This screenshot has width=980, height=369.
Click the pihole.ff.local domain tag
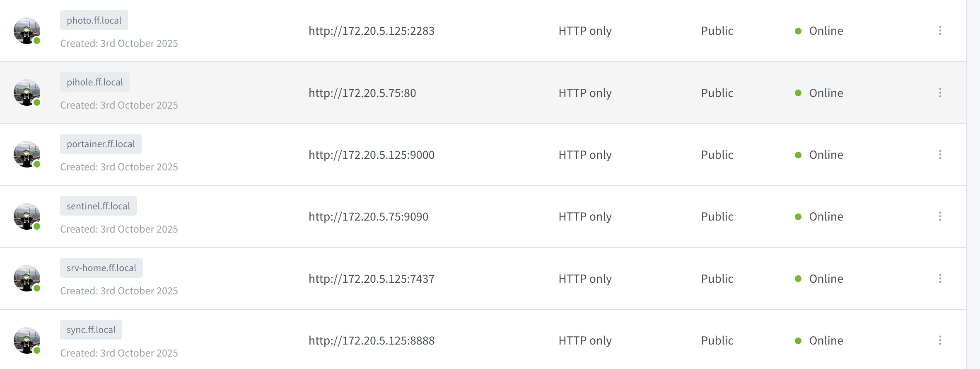95,82
